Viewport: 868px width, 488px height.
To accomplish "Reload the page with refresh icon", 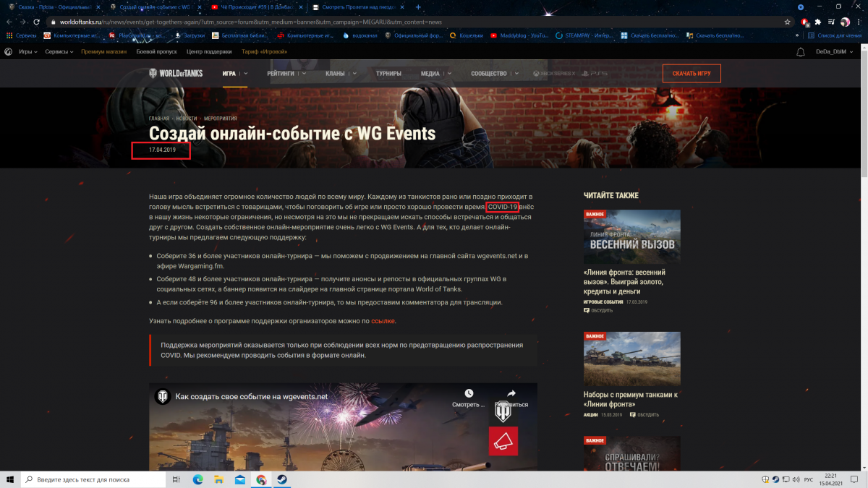I will (35, 22).
